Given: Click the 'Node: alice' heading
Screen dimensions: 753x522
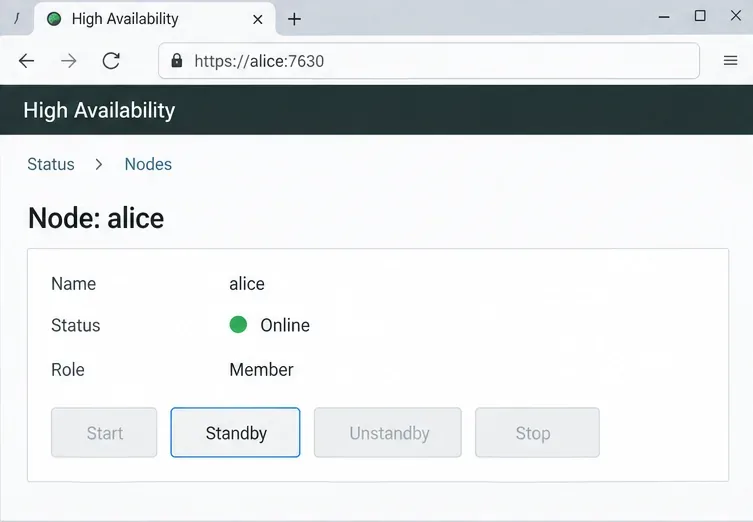Looking at the screenshot, I should pyautogui.click(x=96, y=218).
